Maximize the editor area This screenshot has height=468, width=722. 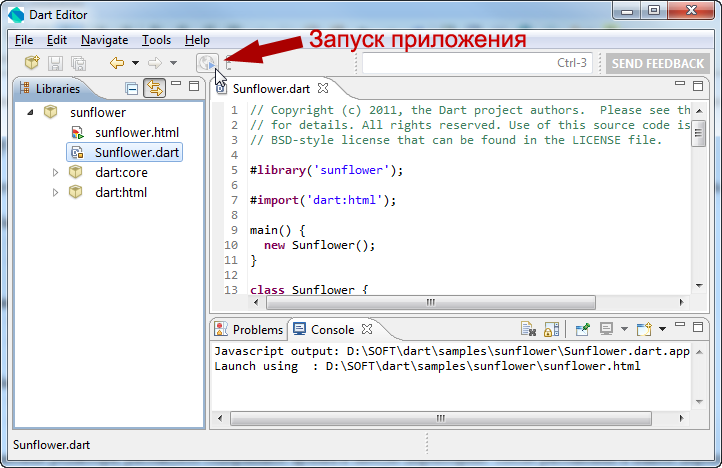(x=698, y=86)
